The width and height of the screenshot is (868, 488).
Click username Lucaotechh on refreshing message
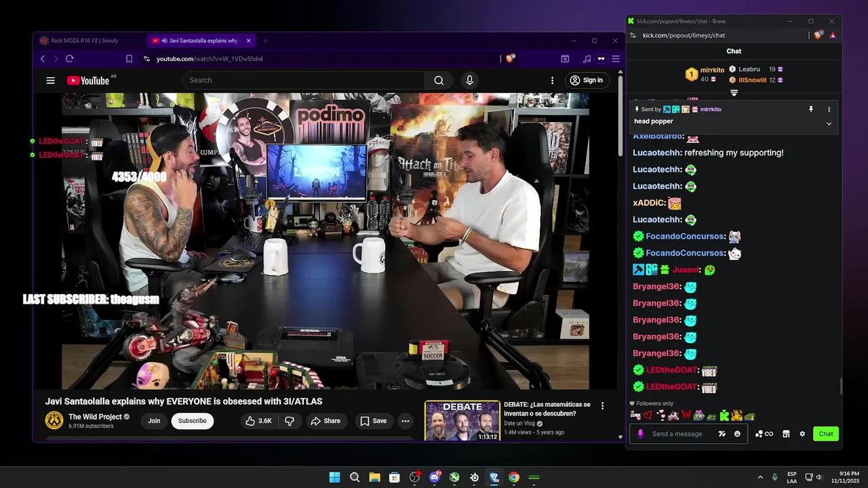[657, 152]
